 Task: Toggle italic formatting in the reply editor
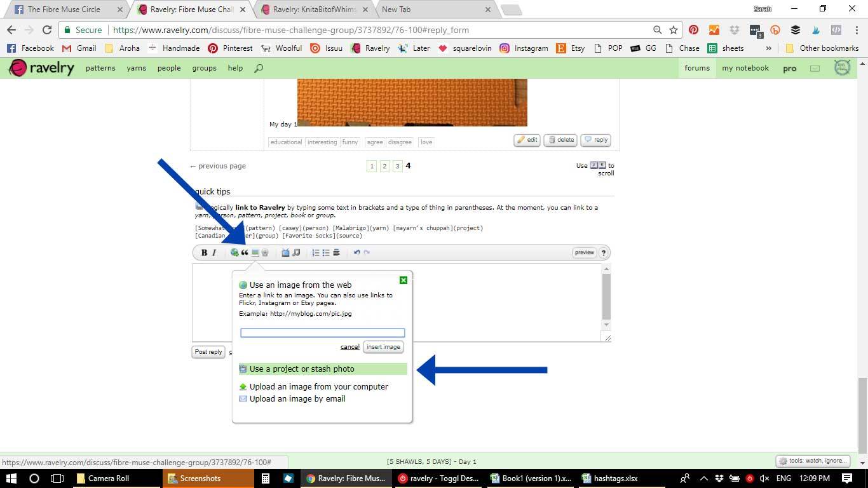tap(215, 252)
